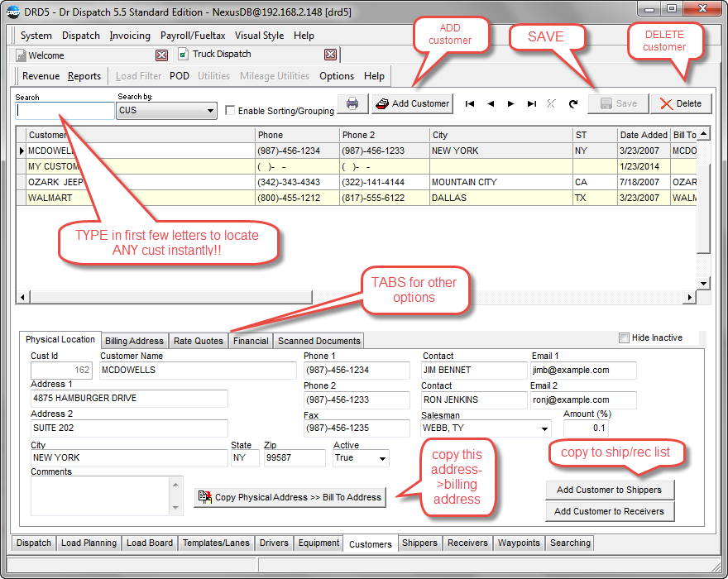Click the Date Added column header
The height and width of the screenshot is (579, 728).
(644, 135)
